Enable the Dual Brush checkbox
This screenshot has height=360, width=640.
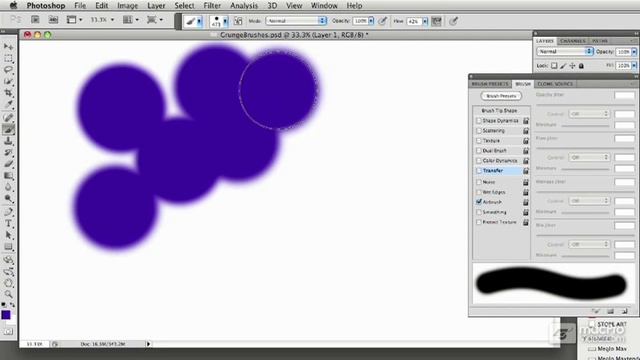click(x=479, y=151)
